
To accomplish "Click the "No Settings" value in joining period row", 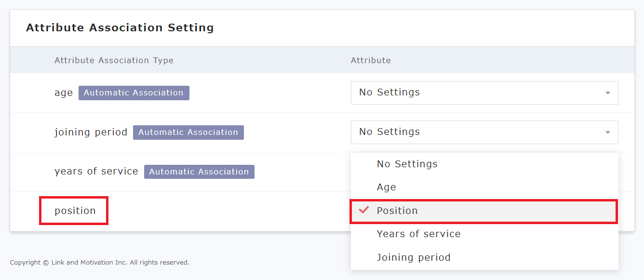I will 389,132.
